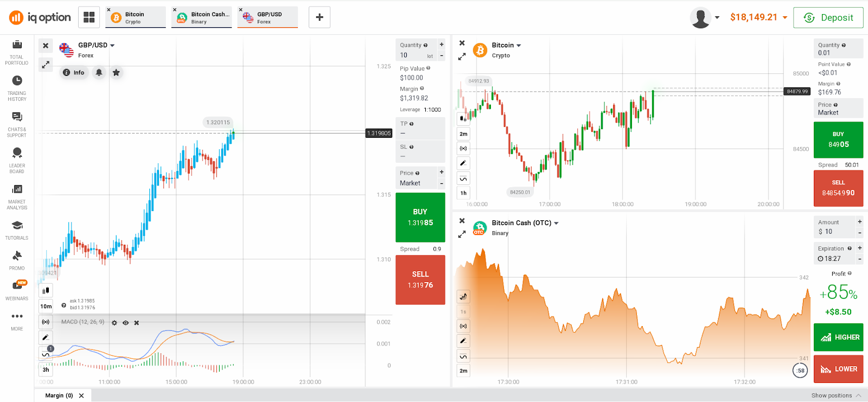Viewport: 868px width, 402px height.
Task: Open Bitcoin chart 1h time range
Action: [463, 193]
